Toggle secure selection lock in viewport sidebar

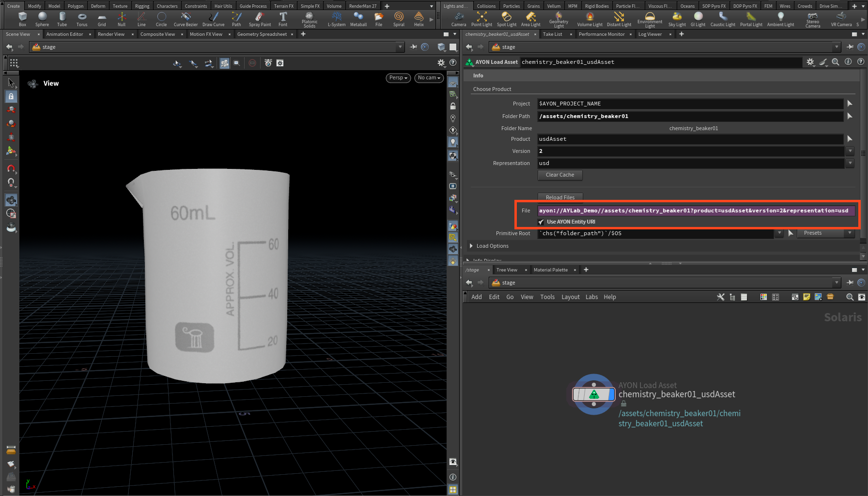pyautogui.click(x=11, y=96)
